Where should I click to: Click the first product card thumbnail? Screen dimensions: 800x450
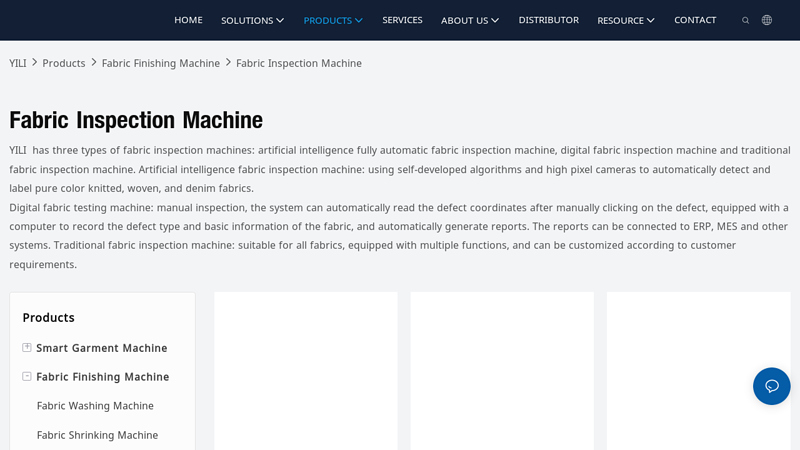305,371
